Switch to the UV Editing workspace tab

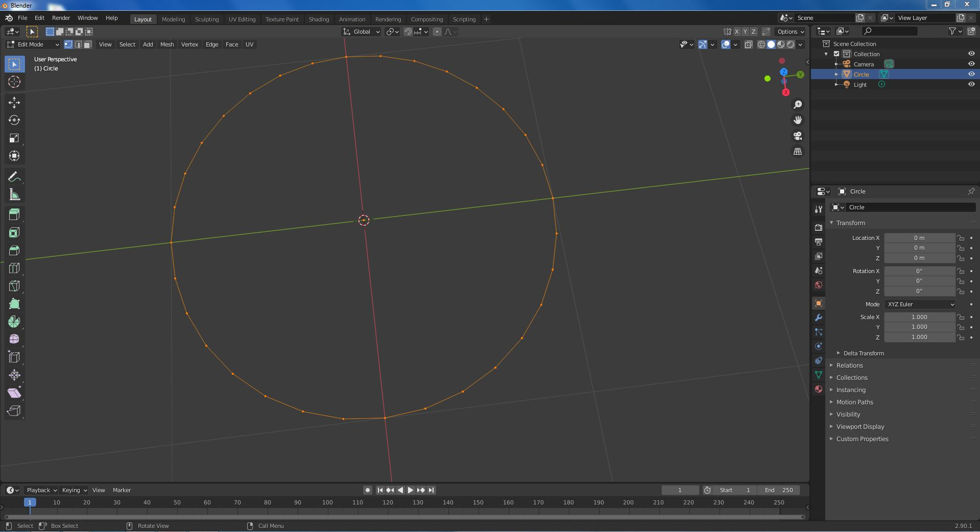click(x=242, y=19)
